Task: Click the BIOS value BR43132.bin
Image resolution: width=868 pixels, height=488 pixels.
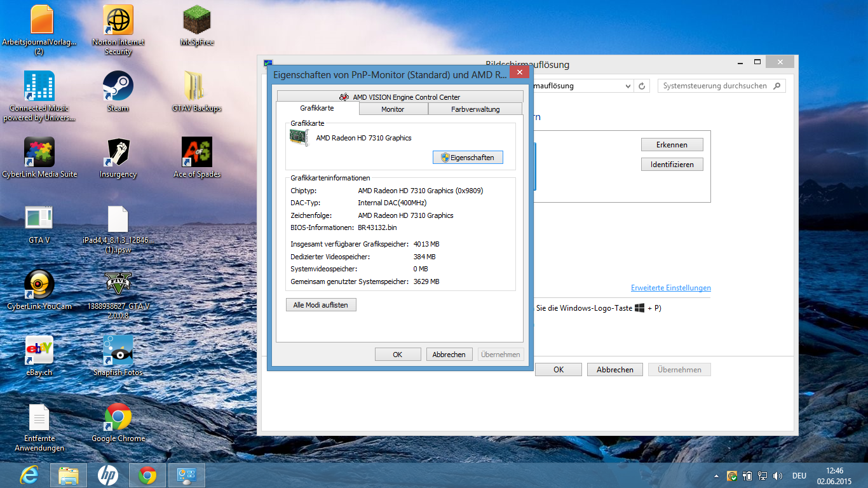Action: pyautogui.click(x=377, y=227)
